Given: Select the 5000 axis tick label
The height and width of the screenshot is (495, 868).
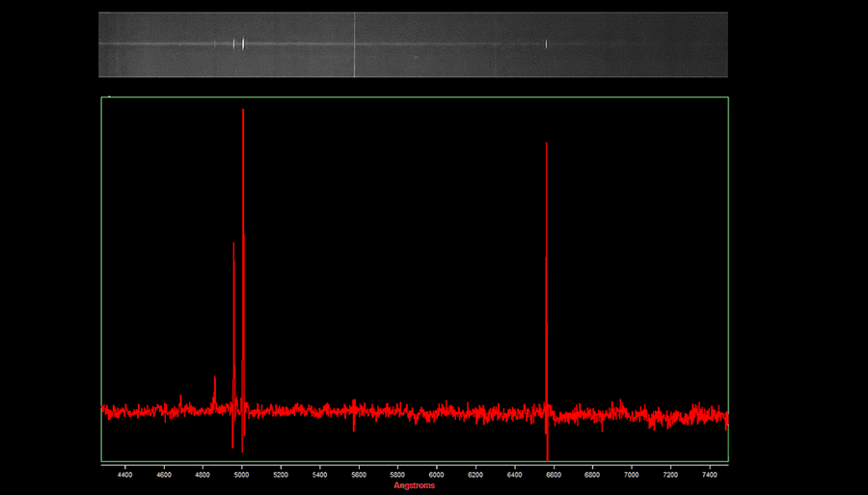Looking at the screenshot, I should (x=241, y=474).
